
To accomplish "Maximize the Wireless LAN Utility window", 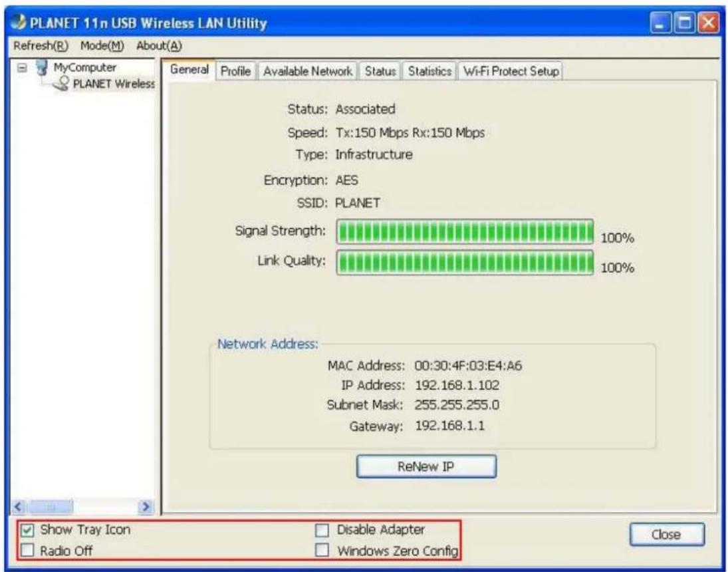I will coord(684,23).
